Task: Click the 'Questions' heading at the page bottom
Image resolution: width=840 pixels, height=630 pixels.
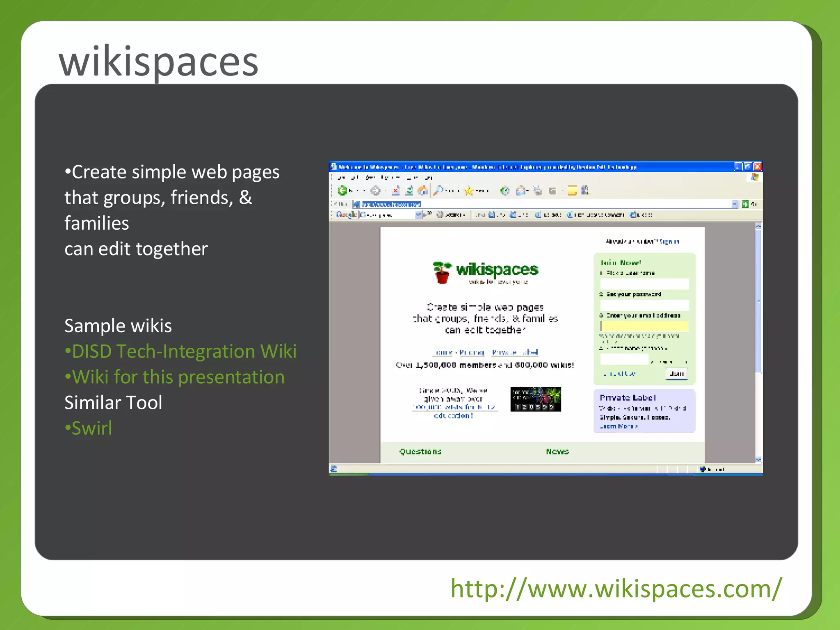Action: tap(420, 452)
